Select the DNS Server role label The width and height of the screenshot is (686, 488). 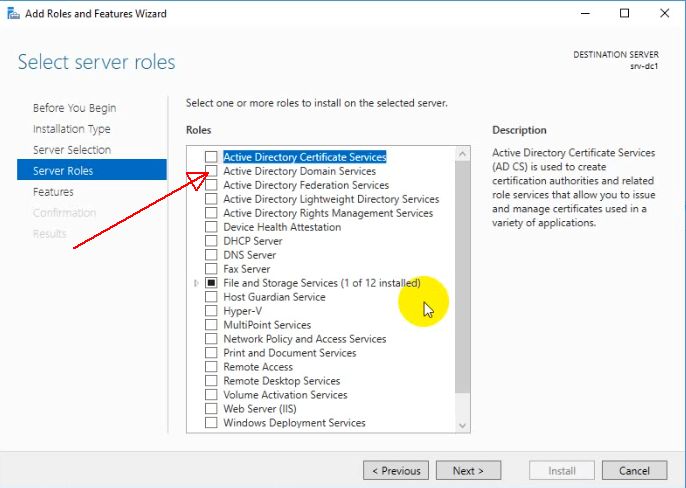[249, 255]
